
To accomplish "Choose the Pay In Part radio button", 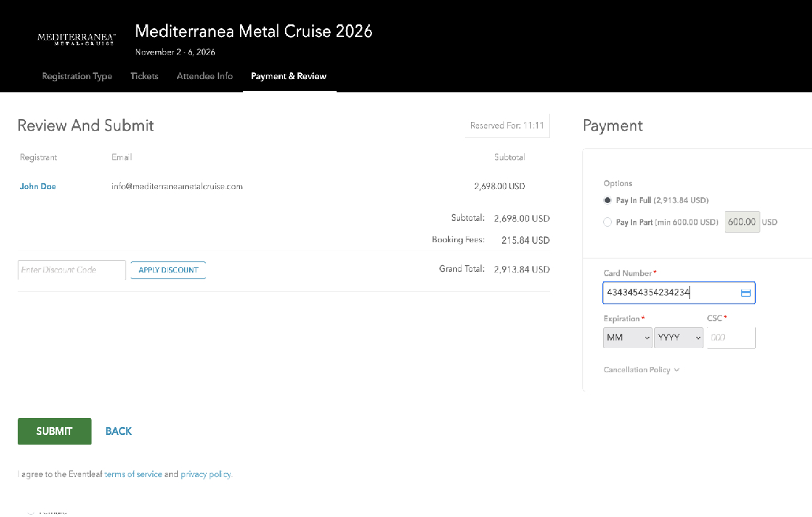I will tap(608, 222).
